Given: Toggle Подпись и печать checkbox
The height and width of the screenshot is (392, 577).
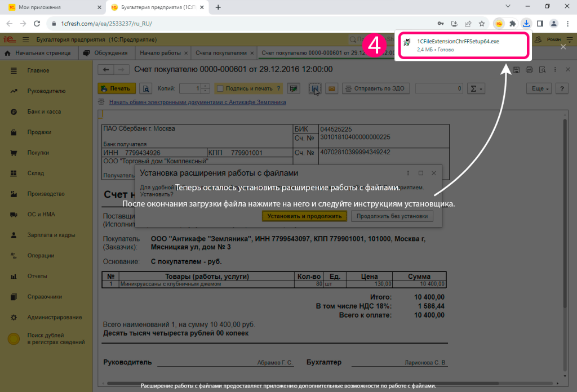Looking at the screenshot, I should [x=220, y=88].
